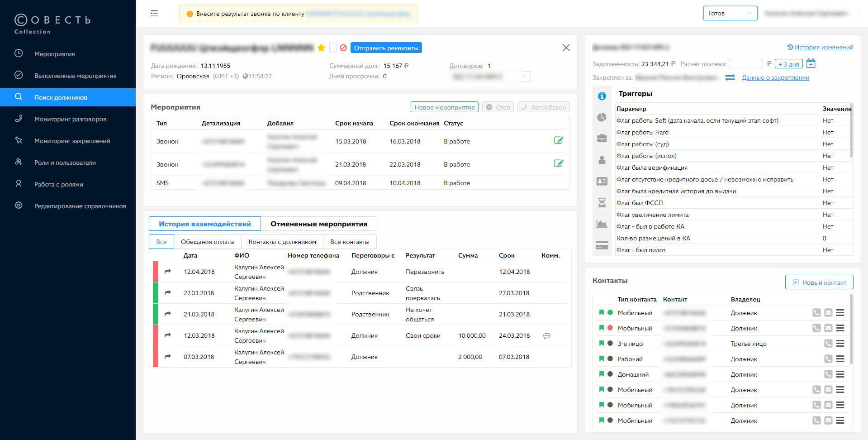
Task: Edit the call event dated 15.03.2018
Action: tap(559, 140)
